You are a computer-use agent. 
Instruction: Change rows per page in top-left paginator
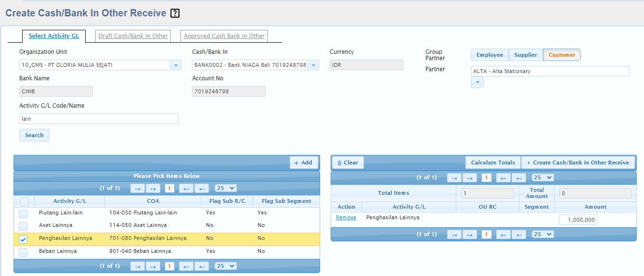point(226,188)
